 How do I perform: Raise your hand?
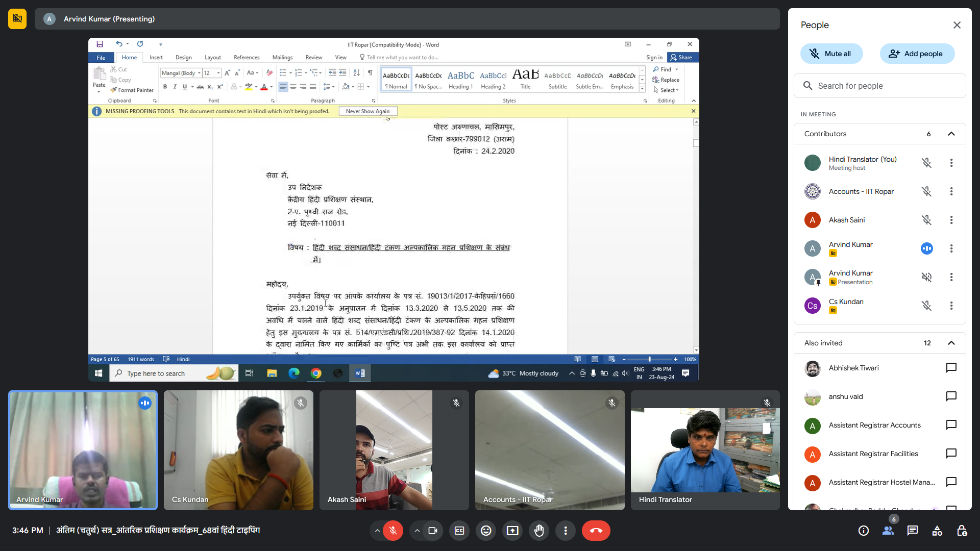coord(539,531)
